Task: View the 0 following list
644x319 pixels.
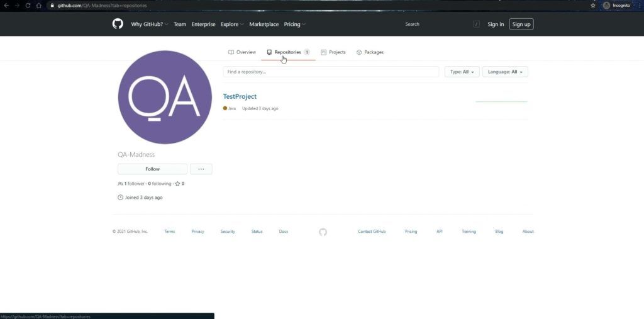Action: tap(160, 184)
